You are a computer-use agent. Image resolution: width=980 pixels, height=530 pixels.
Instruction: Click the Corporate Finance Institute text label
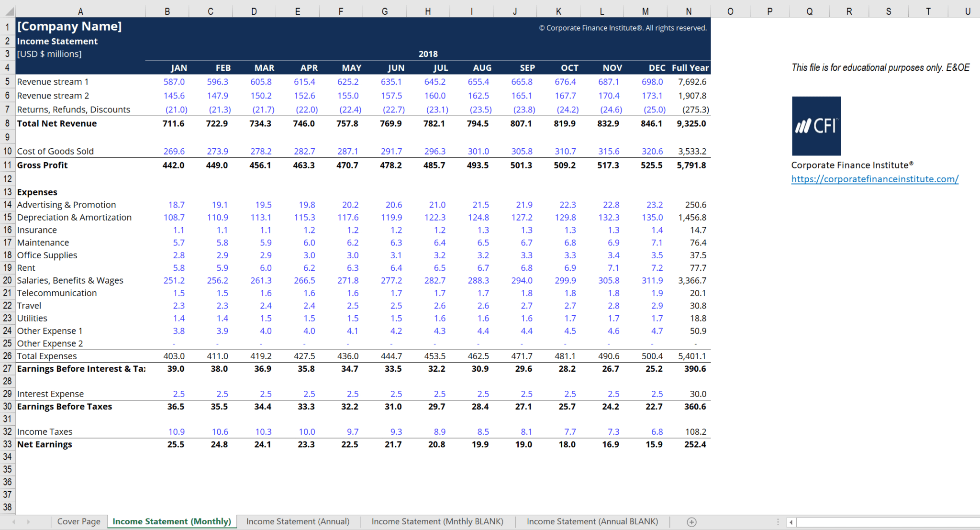point(852,165)
